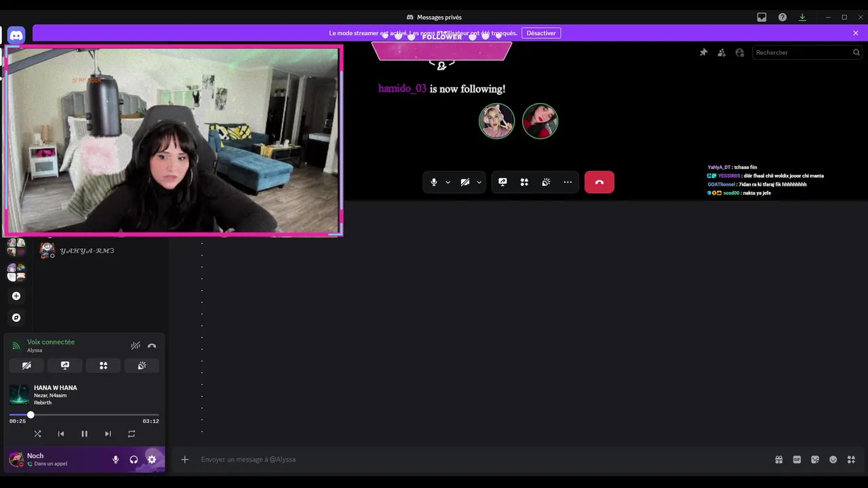
Task: Hang up with the red button
Action: coord(599,182)
